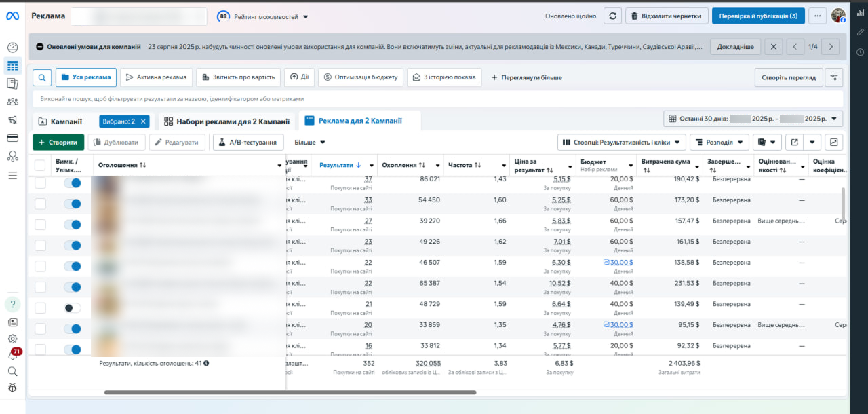The image size is (868, 414).
Task: Click Перевірка й публікація (3) button
Action: [x=758, y=16]
